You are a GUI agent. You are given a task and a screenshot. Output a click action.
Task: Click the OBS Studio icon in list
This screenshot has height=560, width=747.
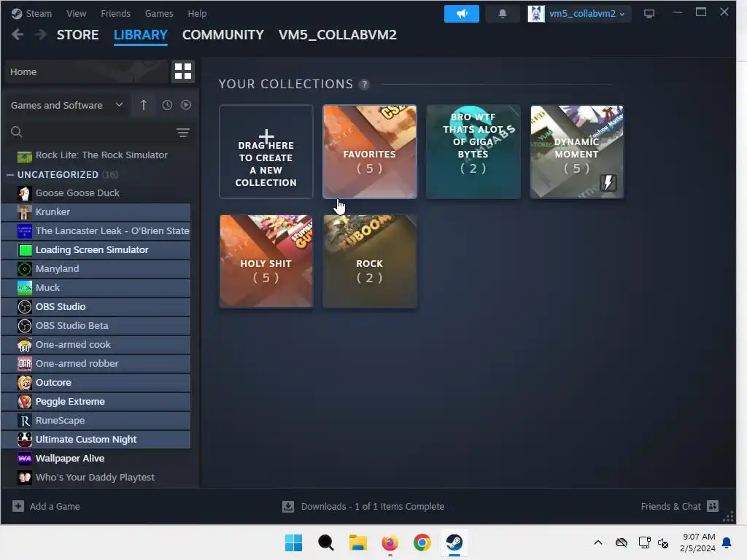click(25, 307)
